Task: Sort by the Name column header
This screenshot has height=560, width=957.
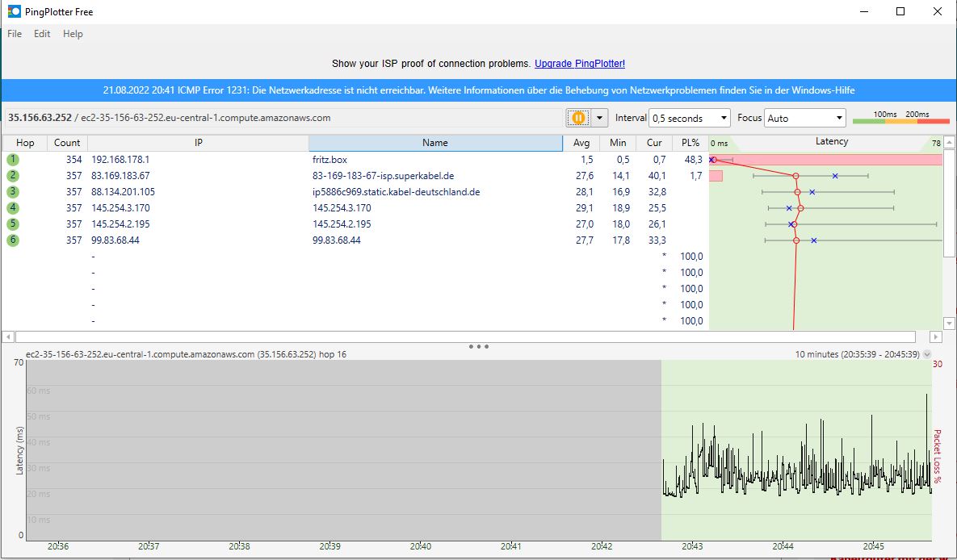Action: coord(434,143)
